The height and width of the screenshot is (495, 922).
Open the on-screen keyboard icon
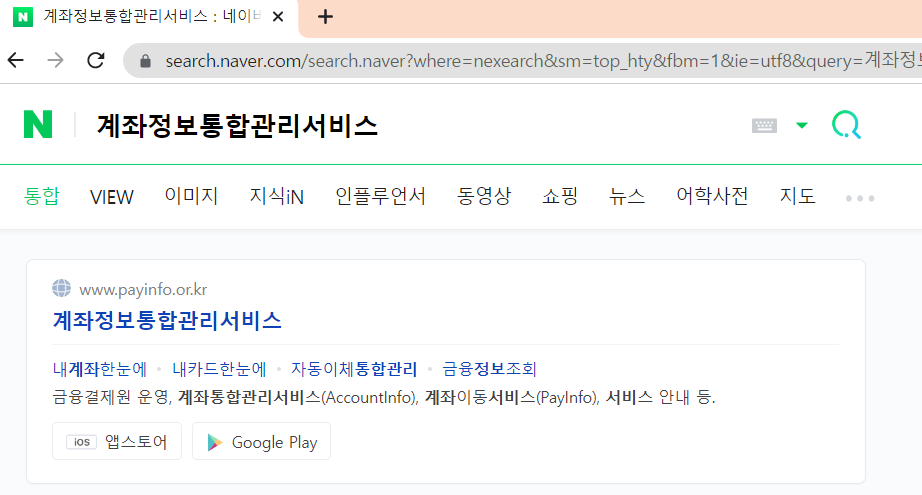764,125
